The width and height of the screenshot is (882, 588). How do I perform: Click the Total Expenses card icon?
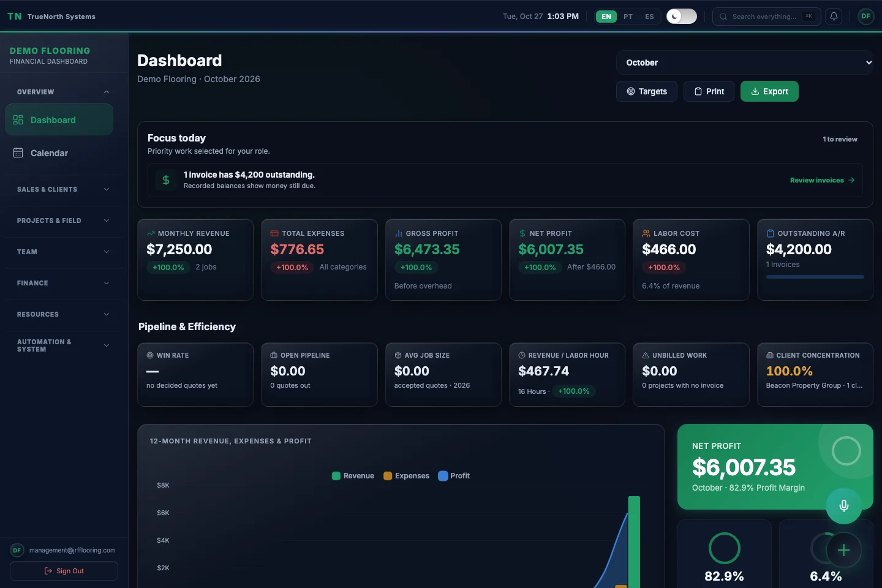click(274, 233)
